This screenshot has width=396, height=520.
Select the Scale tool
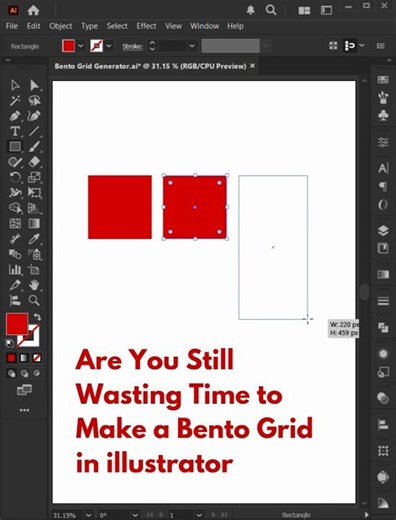[x=34, y=177]
